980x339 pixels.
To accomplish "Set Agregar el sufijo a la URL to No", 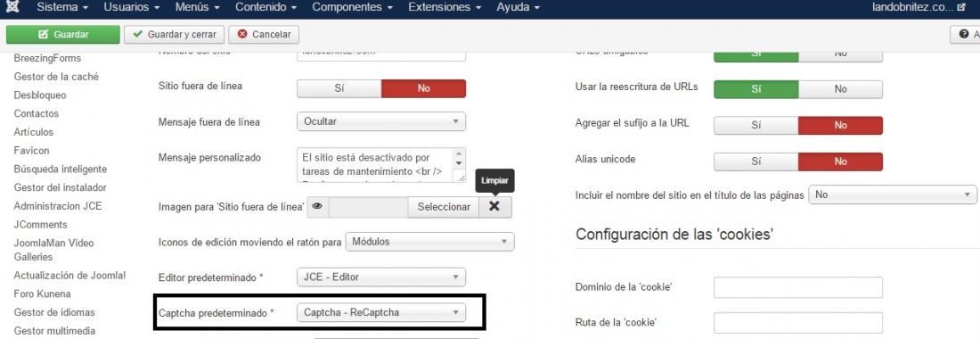I will click(x=841, y=125).
